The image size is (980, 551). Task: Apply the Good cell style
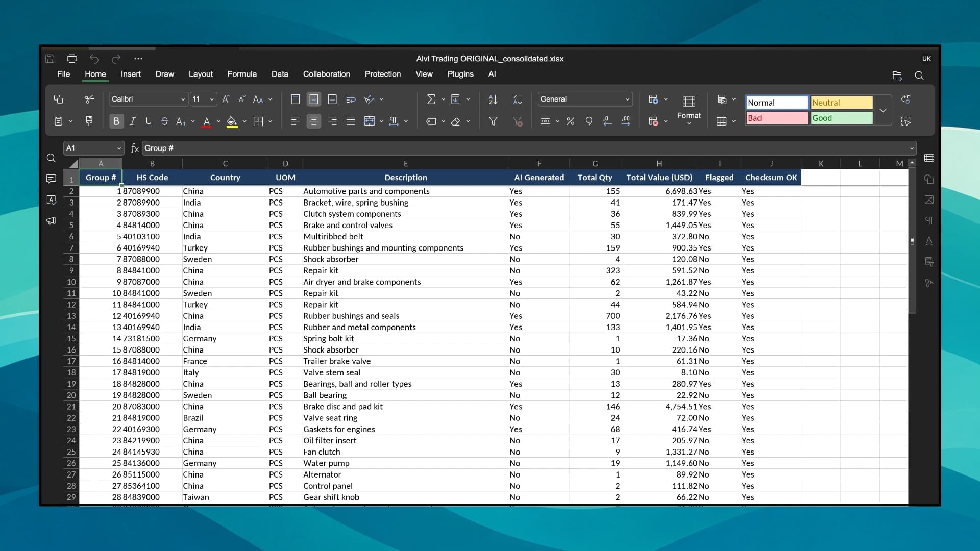click(842, 118)
